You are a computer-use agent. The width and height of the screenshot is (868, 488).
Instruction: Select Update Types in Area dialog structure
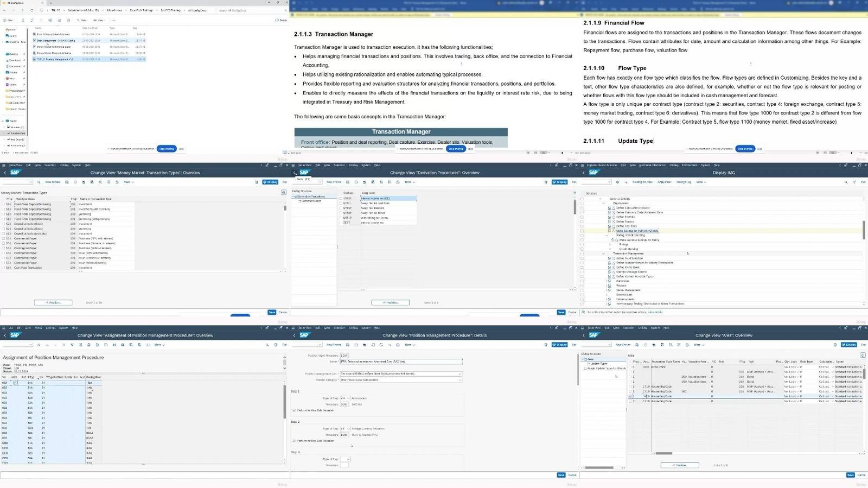[599, 364]
